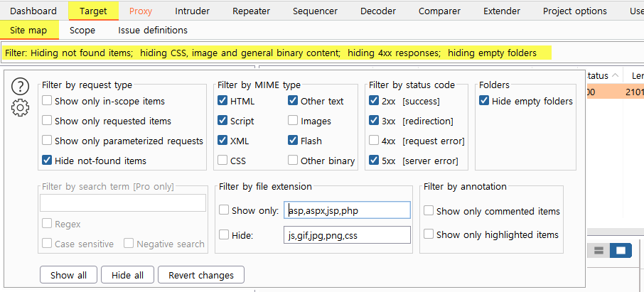Enable Show only highlighted items
Screen dimensions: 644x292
coord(429,234)
